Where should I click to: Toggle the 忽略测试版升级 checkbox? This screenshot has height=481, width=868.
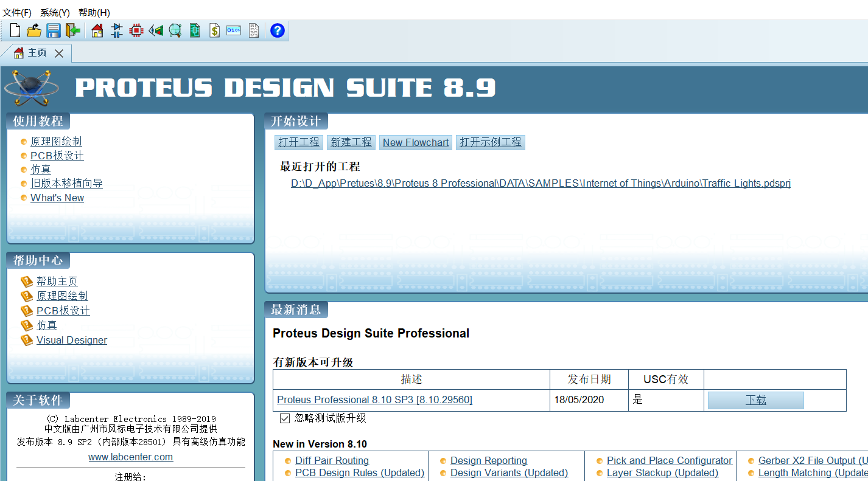(x=285, y=418)
